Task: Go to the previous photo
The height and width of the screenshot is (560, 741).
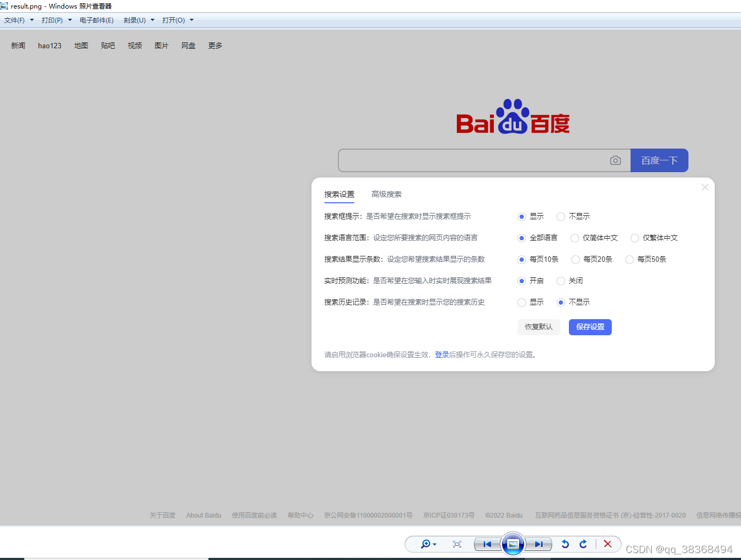Action: 487,544
